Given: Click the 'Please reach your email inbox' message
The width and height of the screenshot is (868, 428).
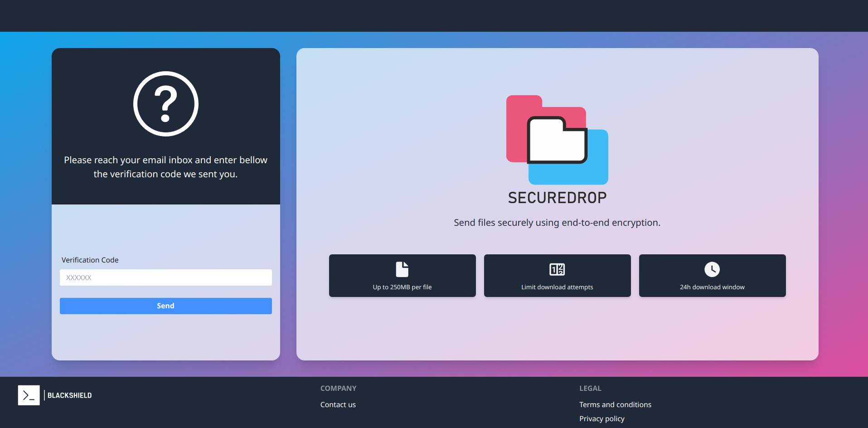Looking at the screenshot, I should (165, 167).
